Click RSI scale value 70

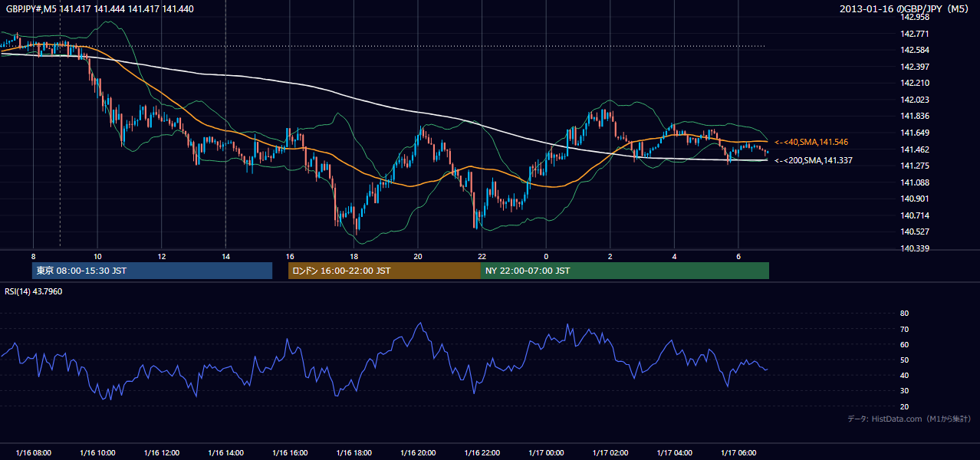point(904,329)
